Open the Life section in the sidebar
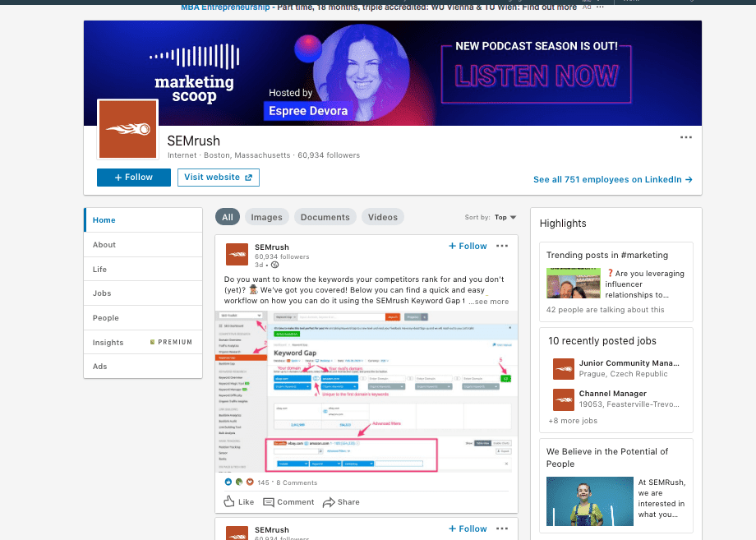 pos(143,269)
